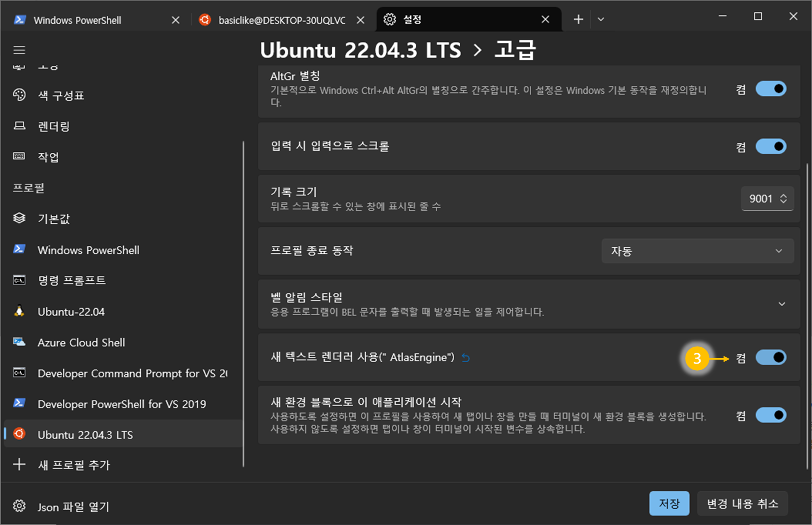Open the new tab profile dropdown arrow

coord(601,19)
